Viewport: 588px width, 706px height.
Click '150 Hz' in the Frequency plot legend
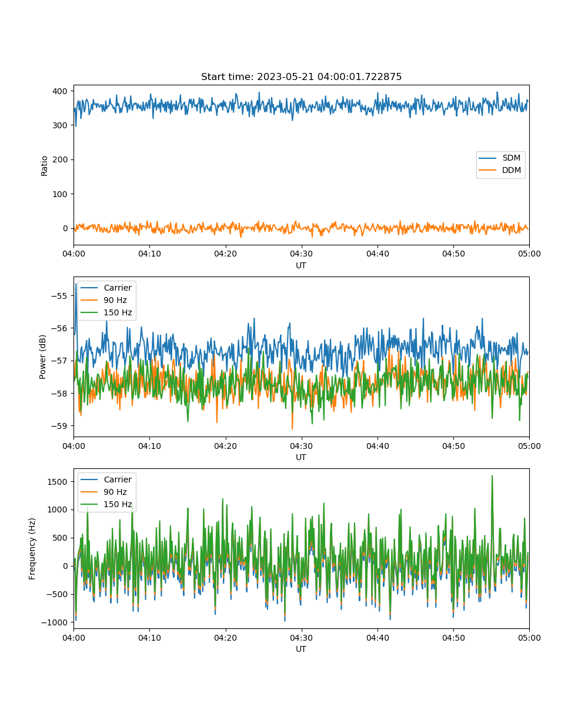118,504
